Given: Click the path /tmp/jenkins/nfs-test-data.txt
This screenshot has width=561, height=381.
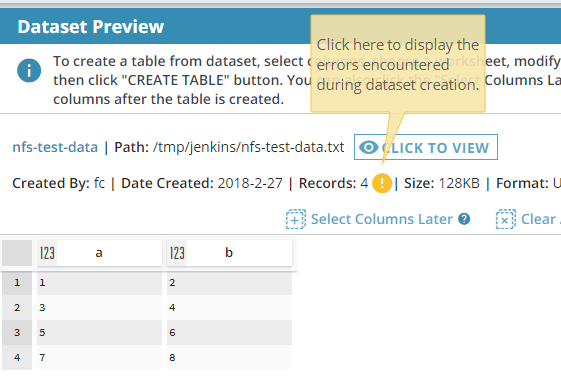Looking at the screenshot, I should point(248,147).
